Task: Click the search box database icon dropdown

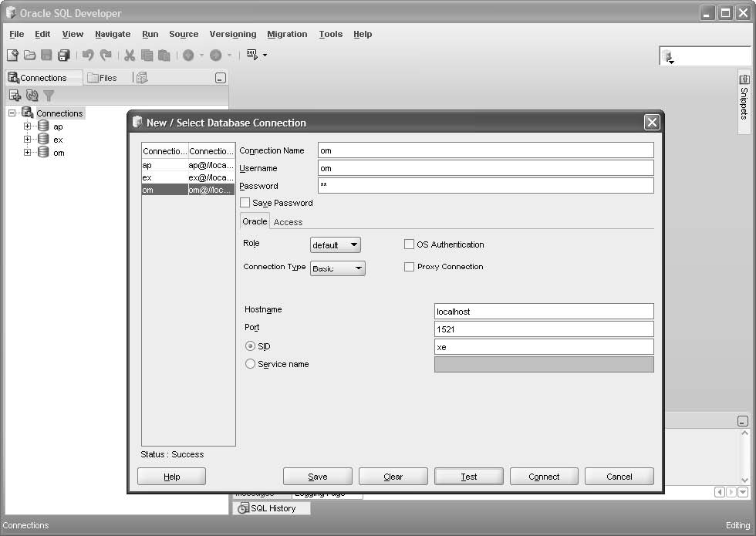Action: pyautogui.click(x=668, y=57)
